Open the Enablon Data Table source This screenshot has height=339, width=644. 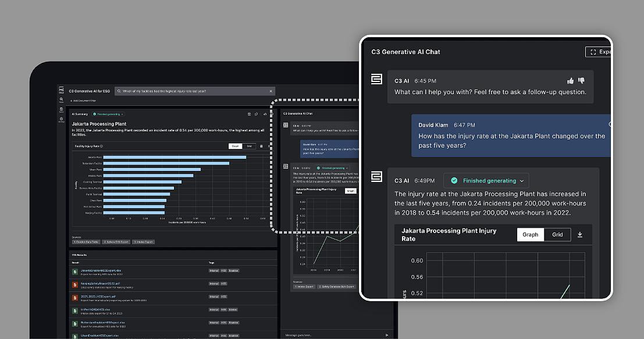tap(86, 241)
